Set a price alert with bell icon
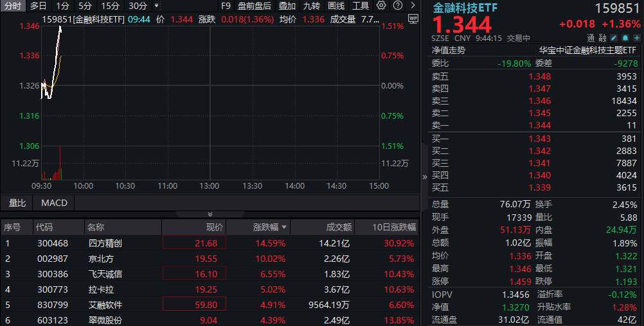The height and width of the screenshot is (326, 644). pyautogui.click(x=625, y=38)
